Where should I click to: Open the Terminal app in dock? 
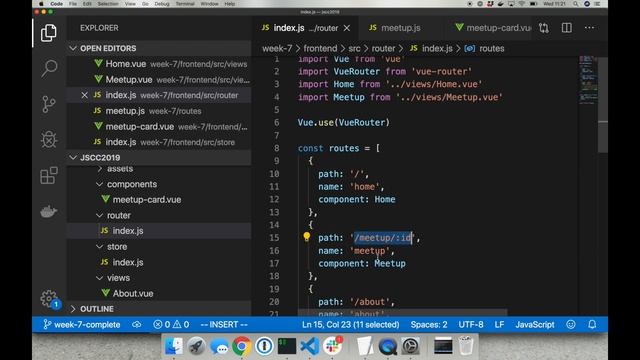pos(287,346)
